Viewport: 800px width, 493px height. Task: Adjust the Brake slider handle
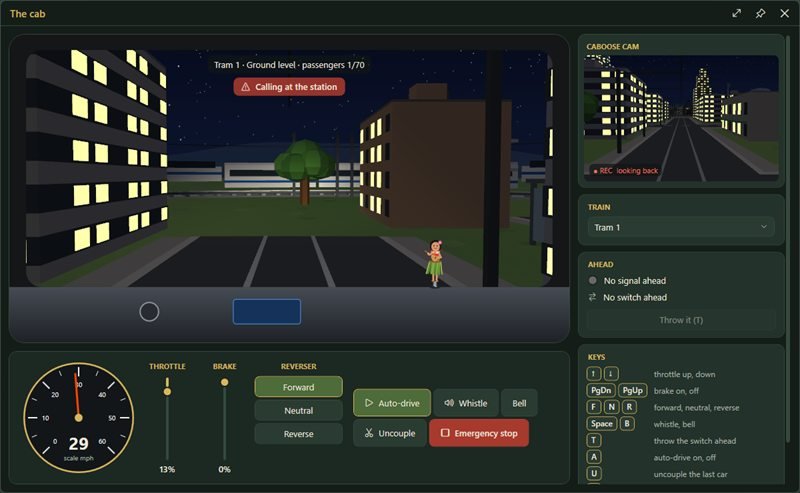(x=224, y=382)
